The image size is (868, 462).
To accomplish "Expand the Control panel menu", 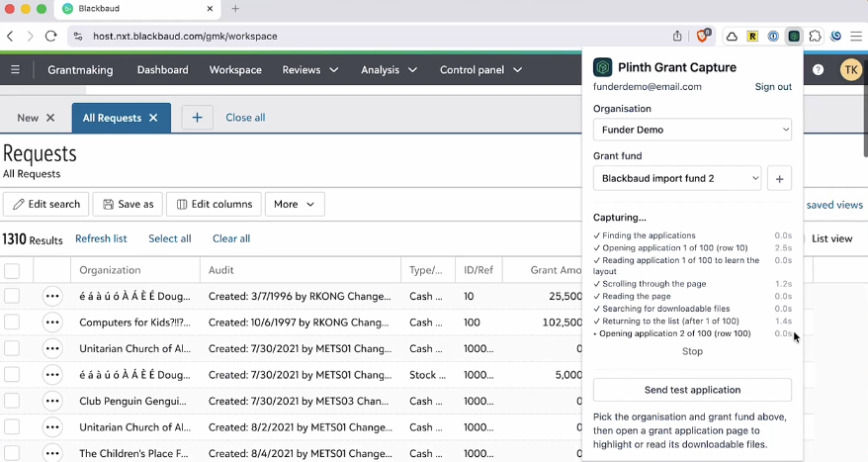I will coord(480,70).
